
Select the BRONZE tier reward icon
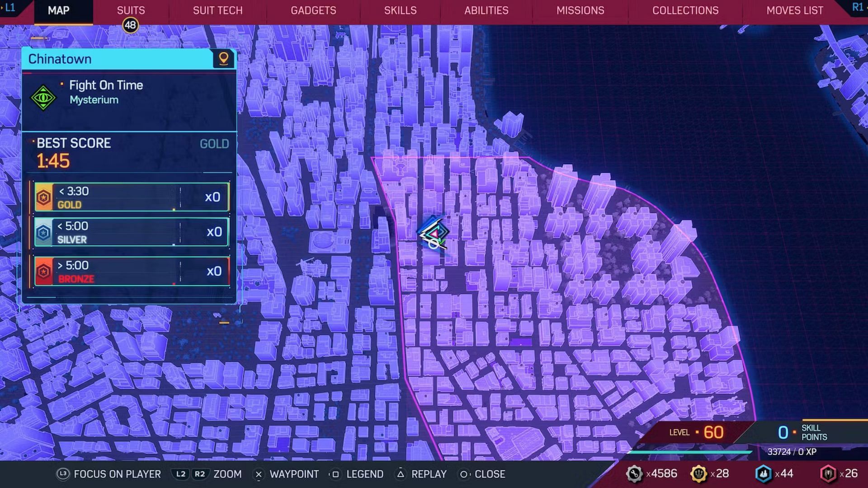[45, 271]
